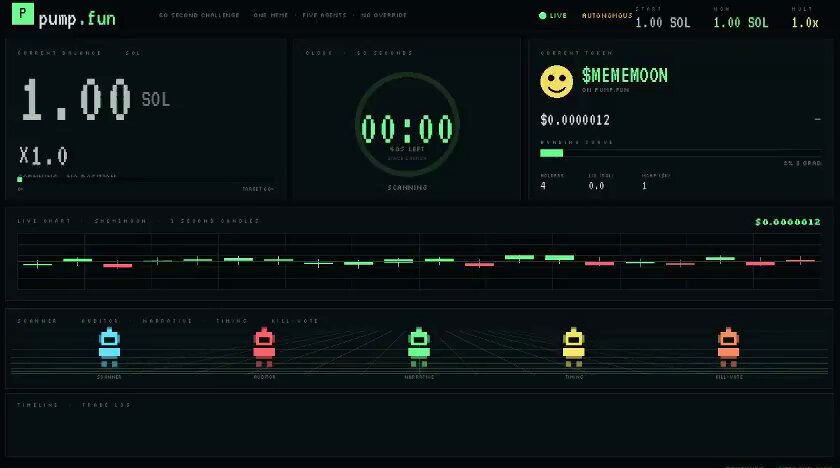Screen dimensions: 840x468
Task: Select the blue Scanner robot agent
Action: click(x=109, y=347)
